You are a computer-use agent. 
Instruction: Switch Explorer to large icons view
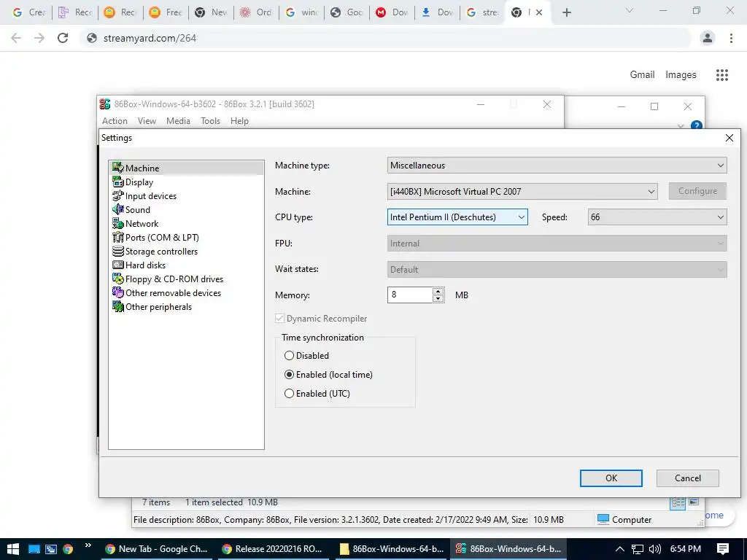[x=694, y=502]
